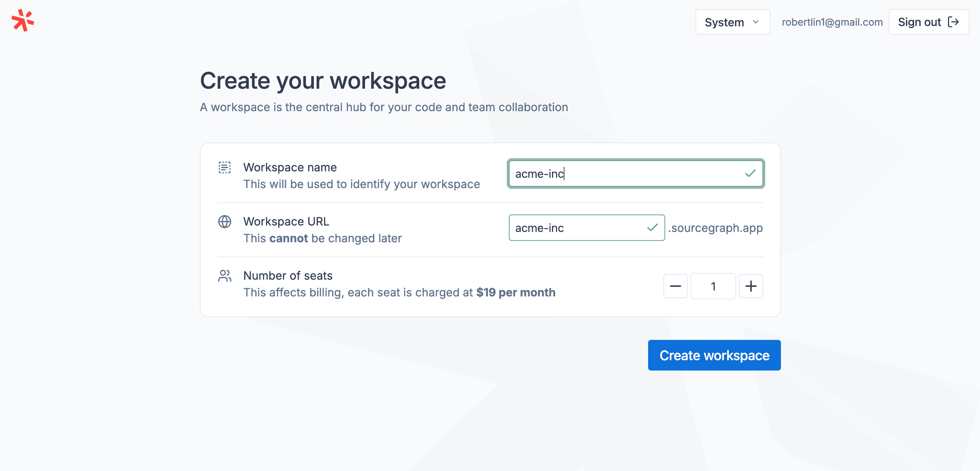
Task: Click the checkmark inside Workspace URL field
Action: click(x=652, y=228)
